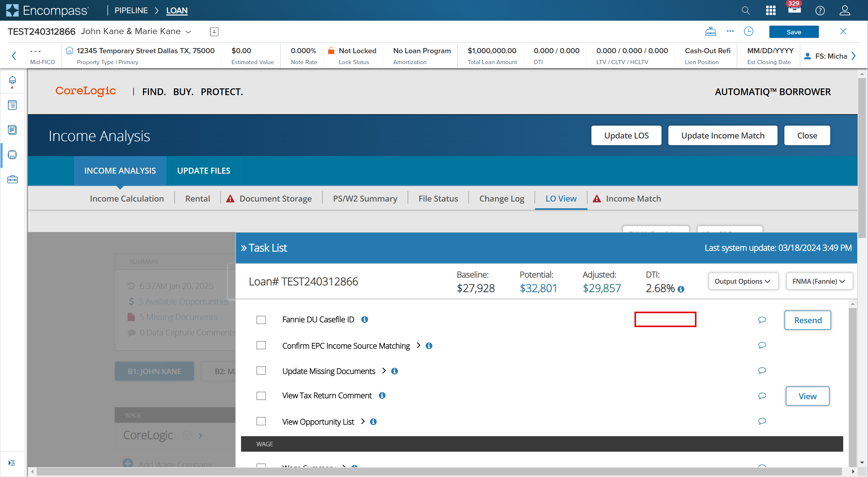Click the Update Income Match button
The image size is (868, 477).
pos(723,135)
